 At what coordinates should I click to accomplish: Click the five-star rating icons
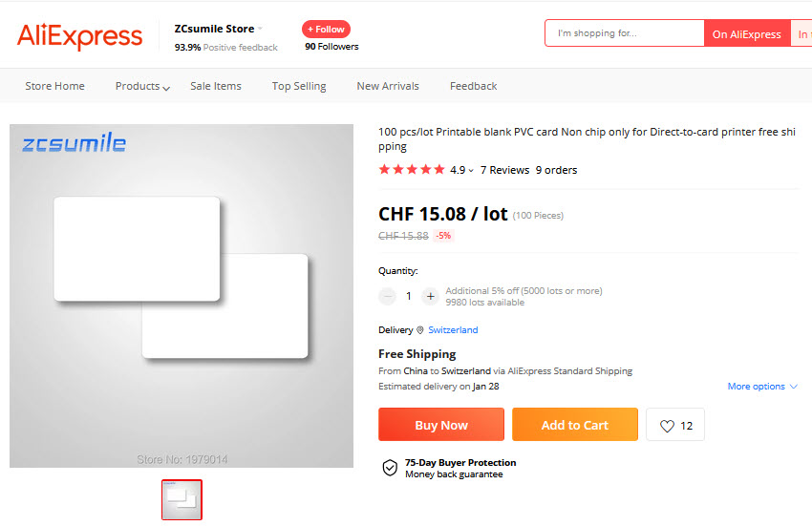(412, 170)
